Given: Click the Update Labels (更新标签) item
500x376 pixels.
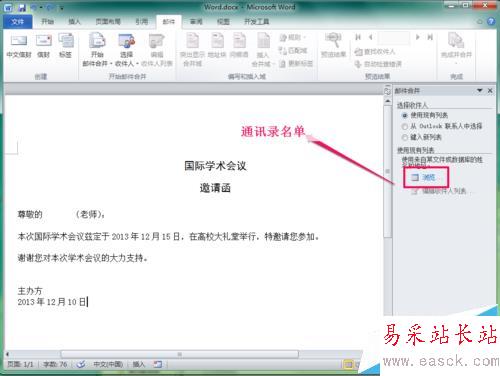Looking at the screenshot, I should [295, 63].
